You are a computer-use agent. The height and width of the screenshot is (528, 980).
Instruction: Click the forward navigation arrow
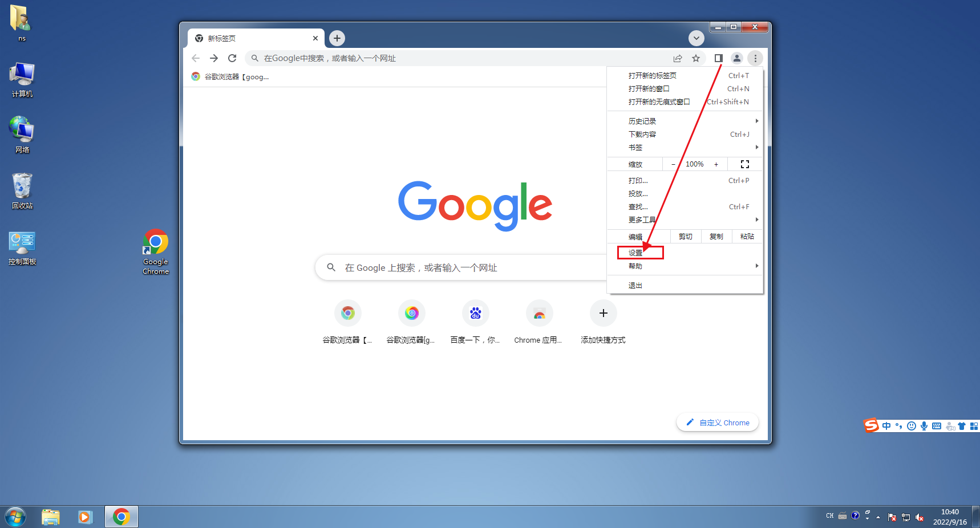pos(214,58)
